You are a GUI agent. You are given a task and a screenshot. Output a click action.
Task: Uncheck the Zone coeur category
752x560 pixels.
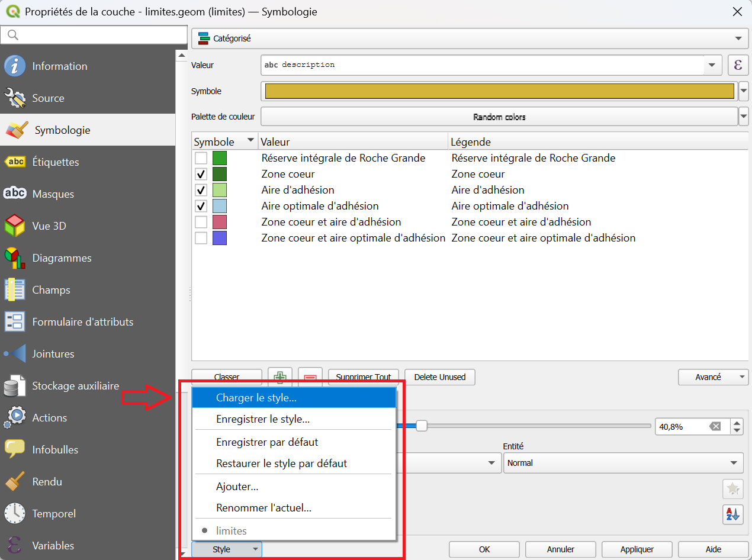pyautogui.click(x=201, y=174)
